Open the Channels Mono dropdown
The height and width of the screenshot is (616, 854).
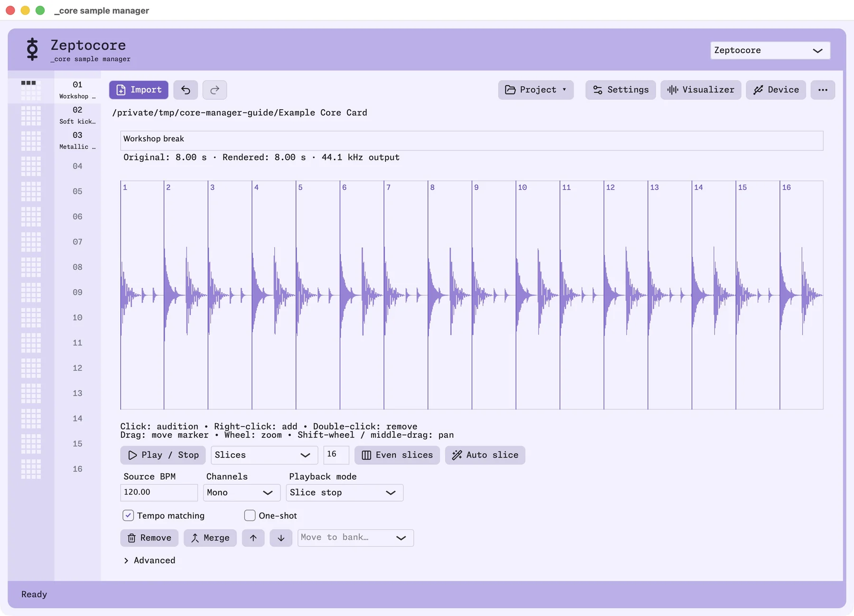241,493
